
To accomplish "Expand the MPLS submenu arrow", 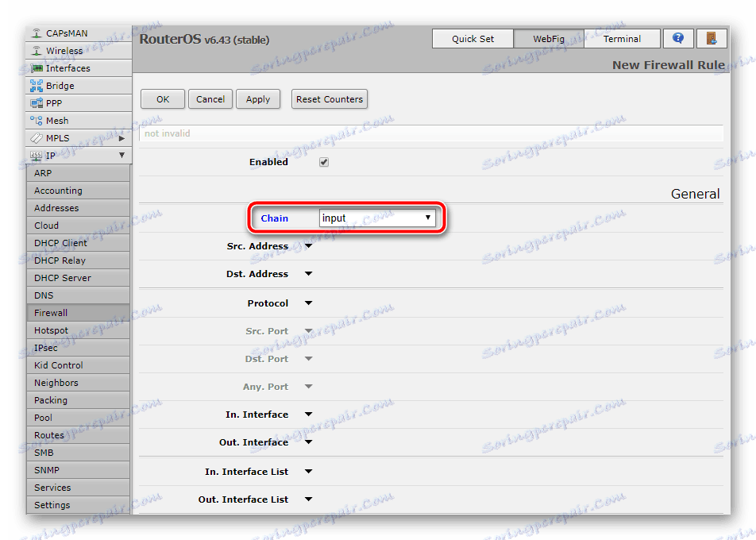I will [x=121, y=138].
